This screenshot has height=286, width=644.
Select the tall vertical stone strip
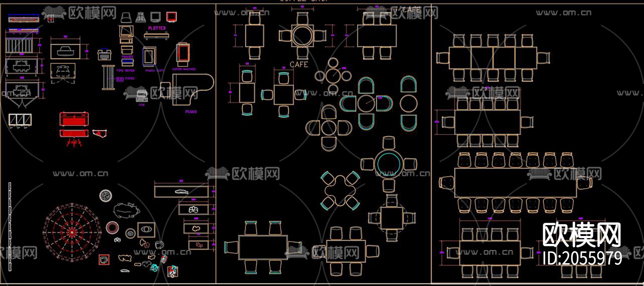click(10, 227)
